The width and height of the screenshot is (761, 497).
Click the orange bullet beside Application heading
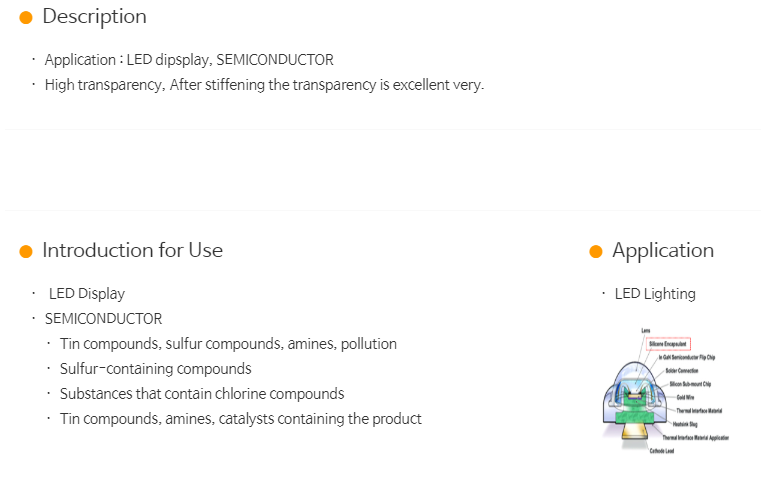coord(596,252)
